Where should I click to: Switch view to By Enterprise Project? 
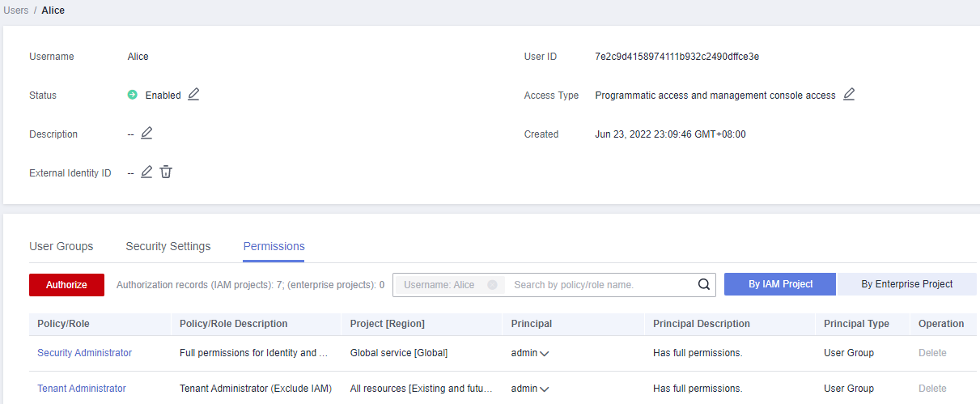click(x=906, y=284)
